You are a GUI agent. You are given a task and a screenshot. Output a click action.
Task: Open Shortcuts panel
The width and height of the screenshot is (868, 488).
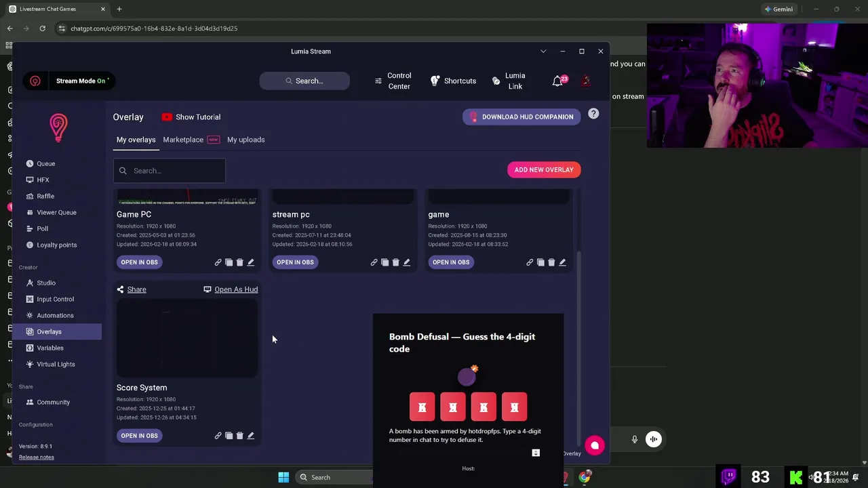(453, 81)
